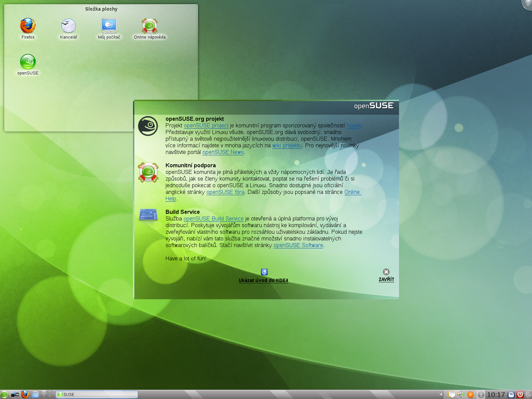The height and width of the screenshot is (399, 532).
Task: Click the Build Service heading
Action: coord(183,212)
